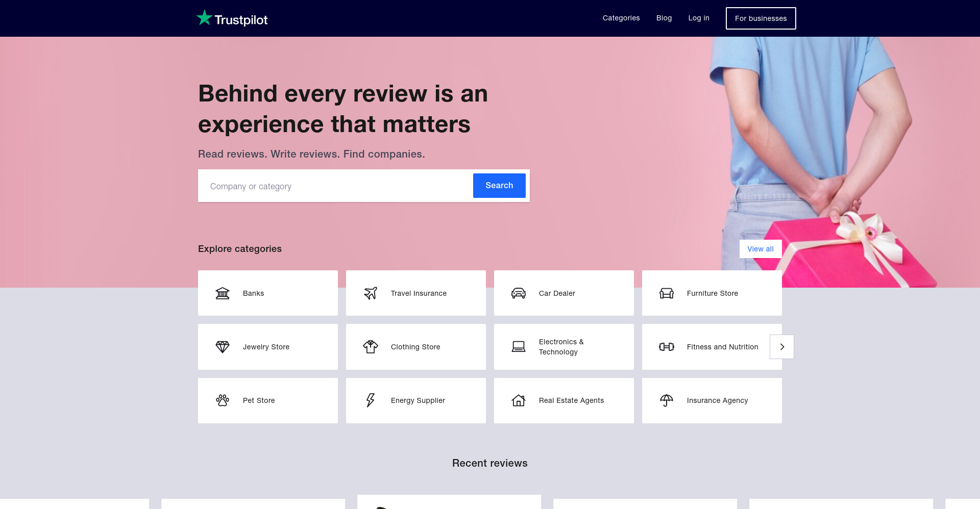Click the Electronics & Technology laptop icon
980x509 pixels.
pyautogui.click(x=519, y=347)
